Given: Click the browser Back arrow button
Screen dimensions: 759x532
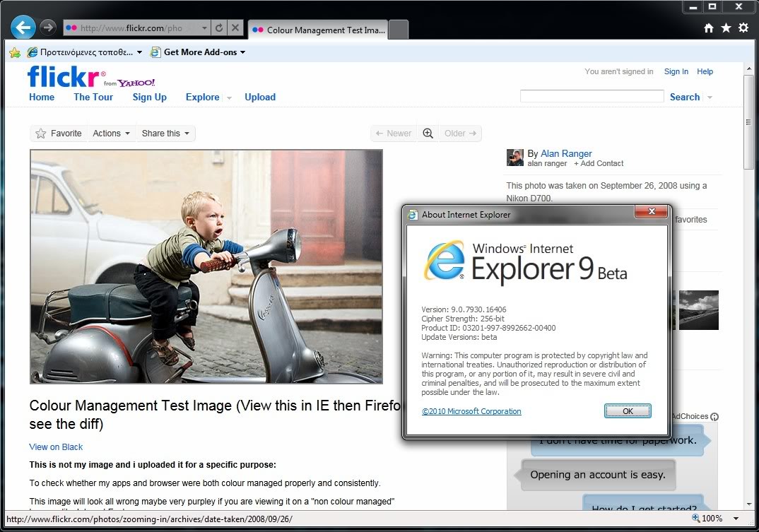Looking at the screenshot, I should [x=23, y=28].
